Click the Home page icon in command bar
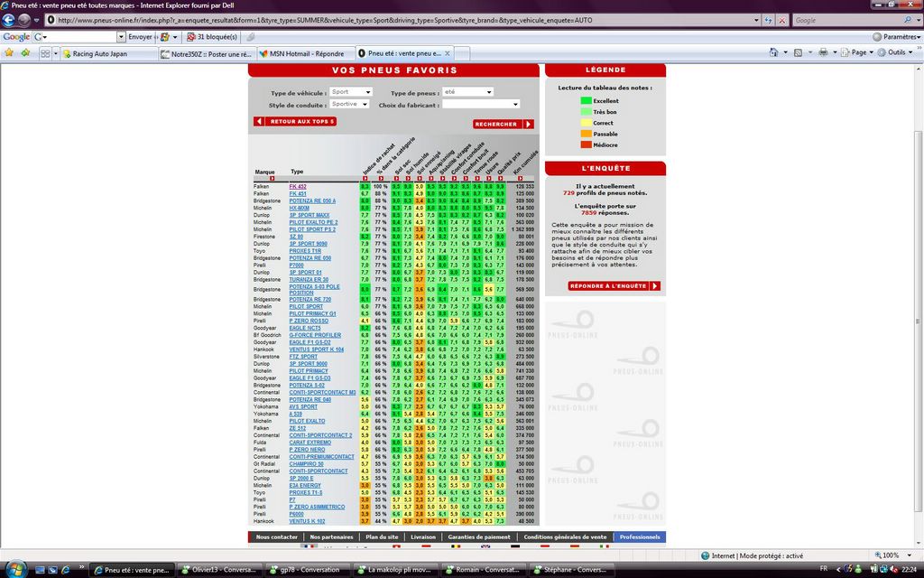Viewport: 924px width, 578px height. point(773,52)
